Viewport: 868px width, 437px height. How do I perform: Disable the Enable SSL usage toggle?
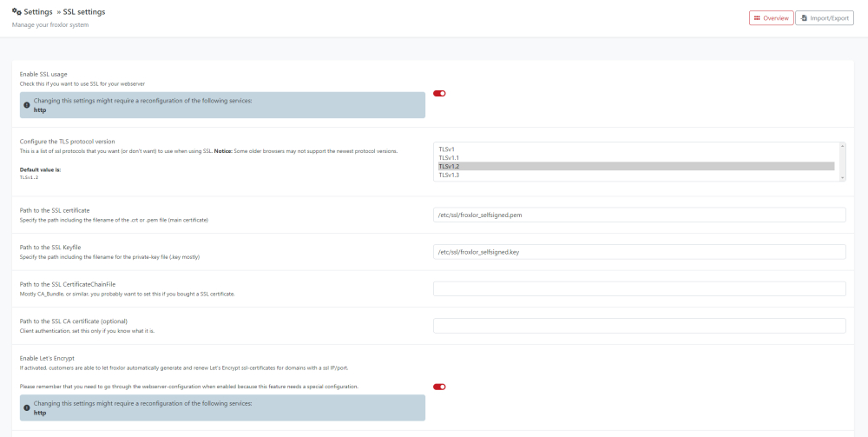tap(439, 93)
